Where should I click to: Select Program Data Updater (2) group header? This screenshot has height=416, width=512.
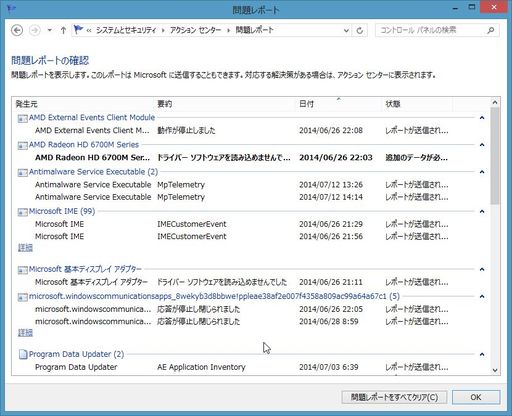[76, 354]
